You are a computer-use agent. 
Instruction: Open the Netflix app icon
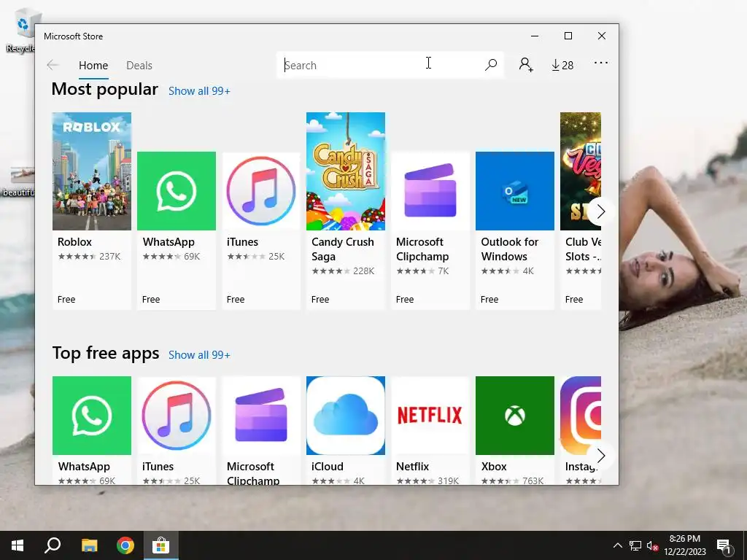tap(430, 415)
